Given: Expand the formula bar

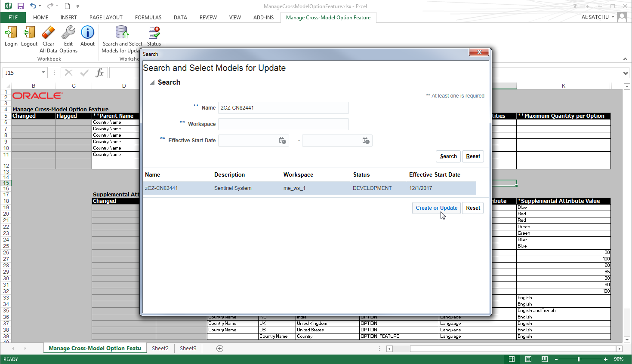Looking at the screenshot, I should (626, 73).
